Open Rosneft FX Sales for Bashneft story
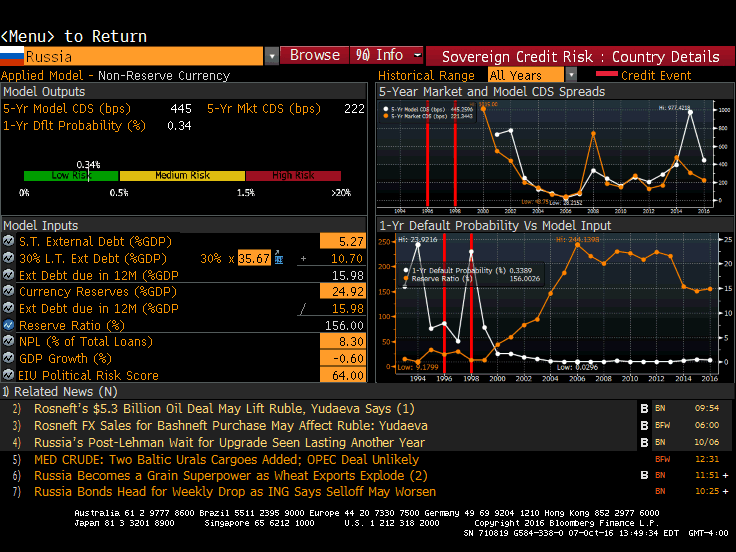736x552 pixels. 230,426
